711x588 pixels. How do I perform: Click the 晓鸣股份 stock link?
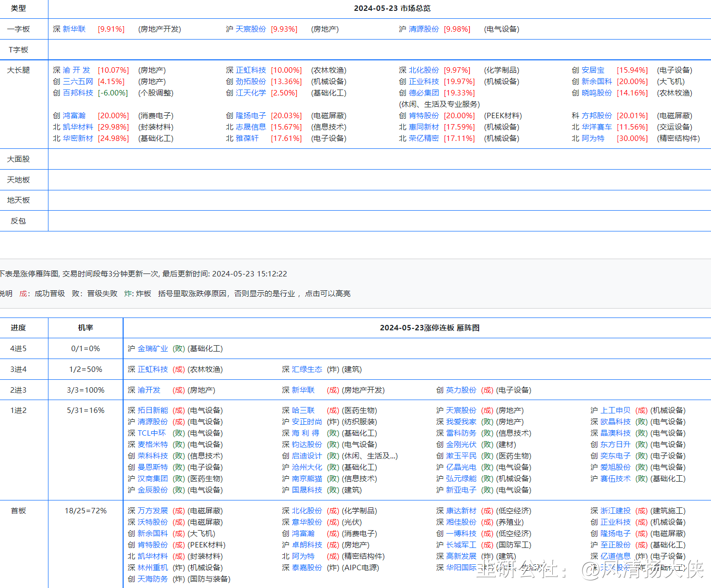(597, 93)
